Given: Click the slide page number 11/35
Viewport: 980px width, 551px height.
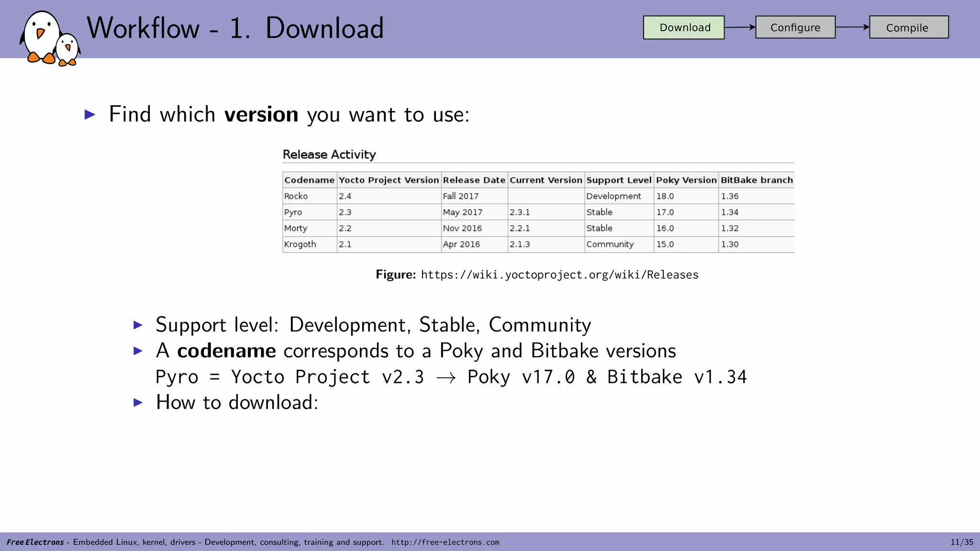Looking at the screenshot, I should tap(962, 542).
